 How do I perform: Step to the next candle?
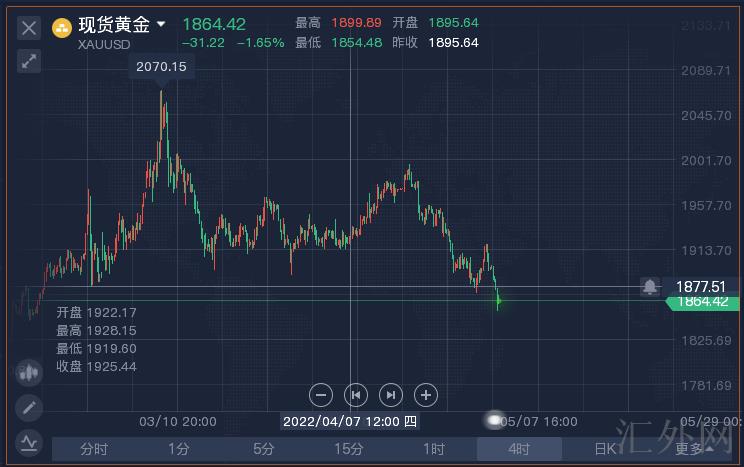tap(391, 394)
